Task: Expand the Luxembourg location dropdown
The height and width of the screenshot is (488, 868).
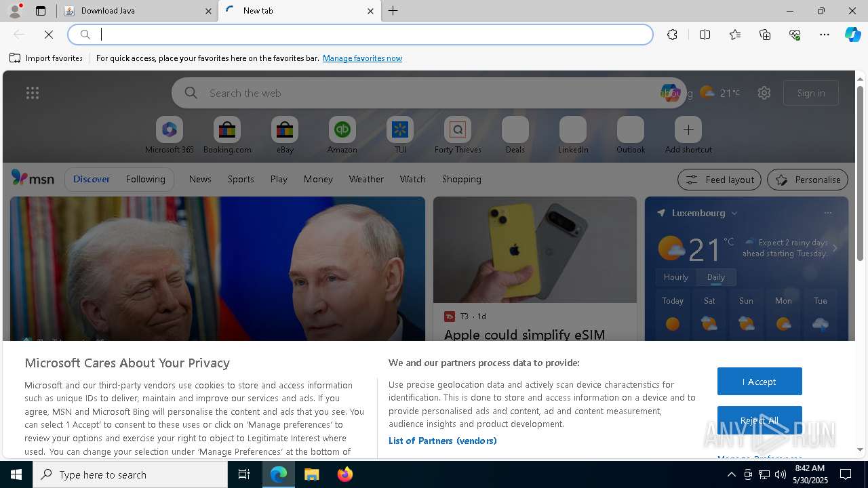Action: point(734,213)
